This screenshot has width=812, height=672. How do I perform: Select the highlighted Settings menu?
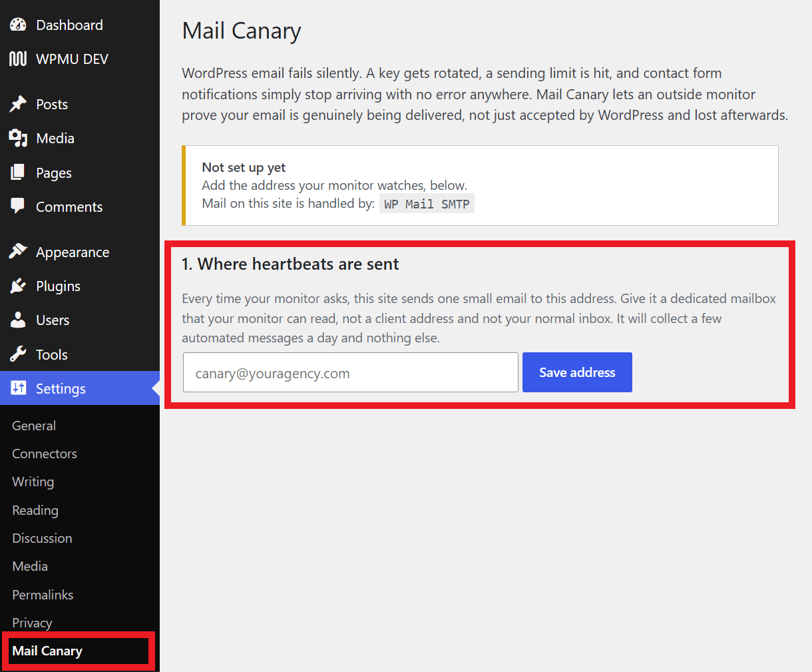(x=80, y=388)
